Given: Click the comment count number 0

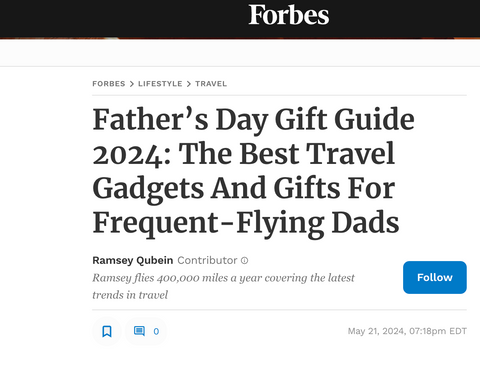Looking at the screenshot, I should point(156,331).
